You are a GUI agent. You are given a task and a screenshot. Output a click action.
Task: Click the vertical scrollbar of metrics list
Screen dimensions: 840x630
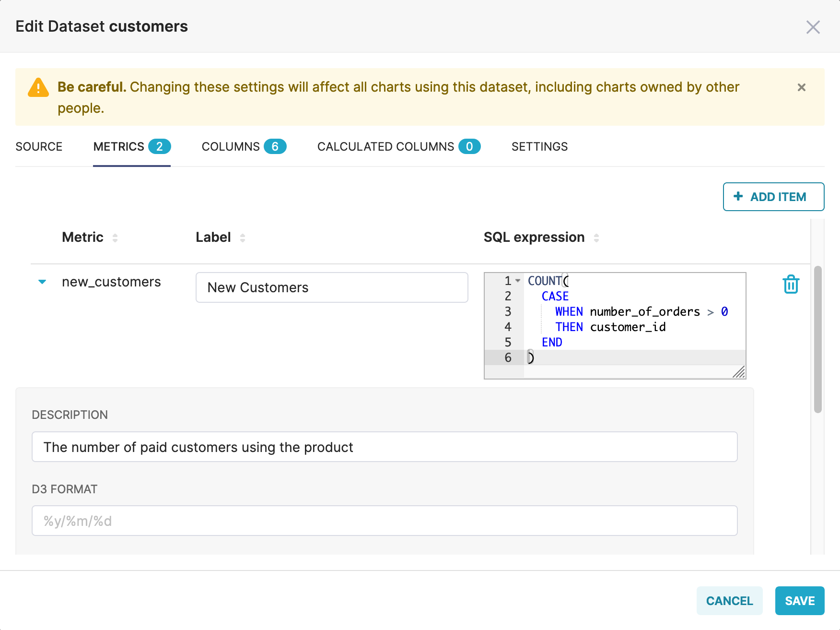tap(817, 339)
